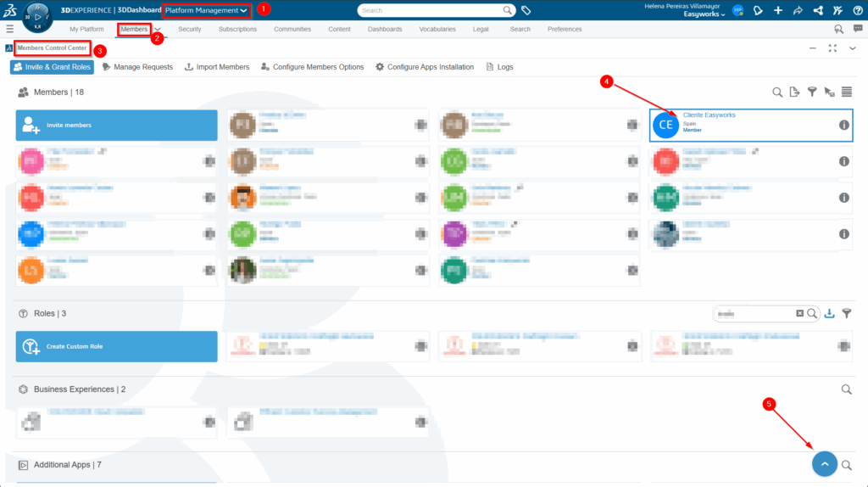Click the top search input field
Screen dimensions: 868x487
431,10
